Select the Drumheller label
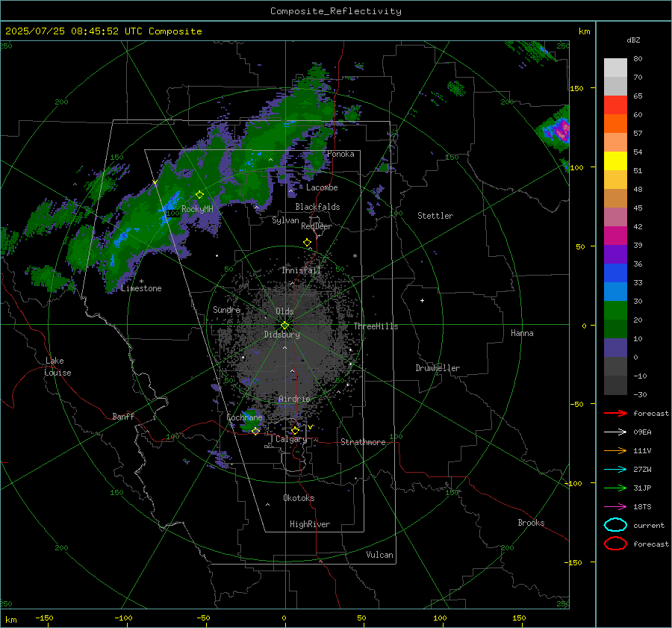The width and height of the screenshot is (672, 628). click(x=438, y=368)
